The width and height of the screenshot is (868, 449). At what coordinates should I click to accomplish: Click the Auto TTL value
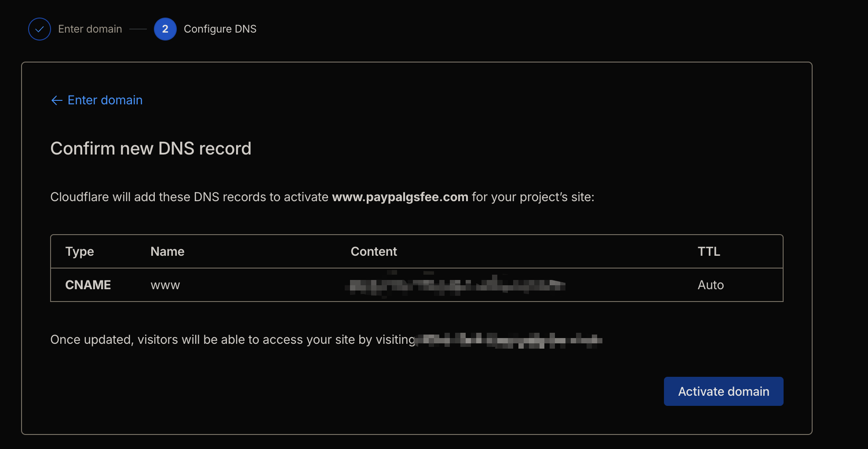point(711,285)
